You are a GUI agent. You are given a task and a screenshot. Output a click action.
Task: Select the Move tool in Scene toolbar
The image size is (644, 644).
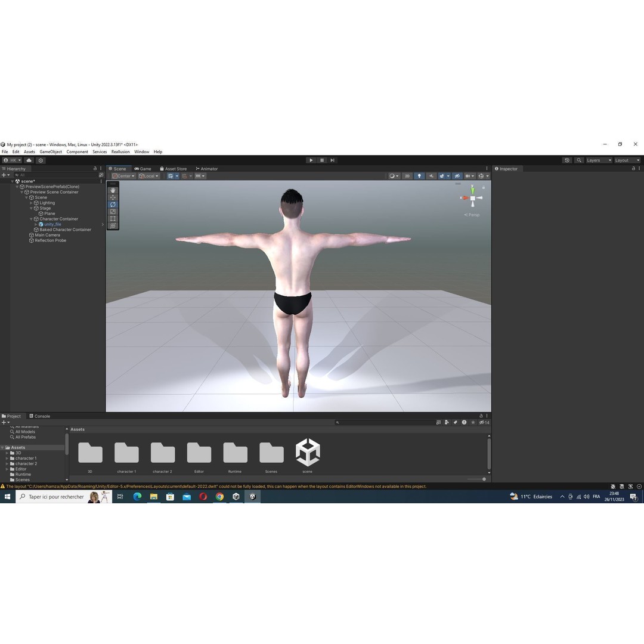113,197
